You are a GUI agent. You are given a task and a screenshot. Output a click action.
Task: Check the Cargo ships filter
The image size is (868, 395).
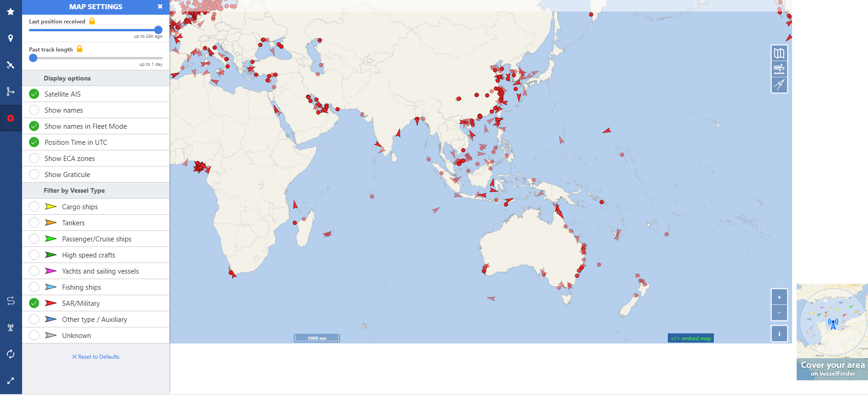(34, 206)
